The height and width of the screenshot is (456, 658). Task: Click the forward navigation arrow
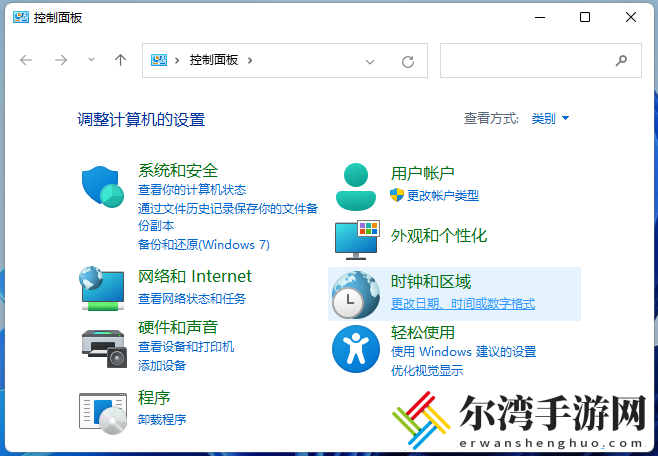61,60
